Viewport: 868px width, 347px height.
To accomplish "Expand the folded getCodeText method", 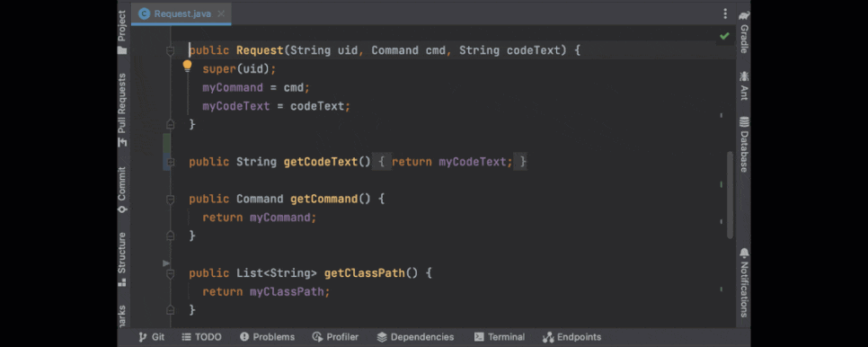I will (171, 162).
